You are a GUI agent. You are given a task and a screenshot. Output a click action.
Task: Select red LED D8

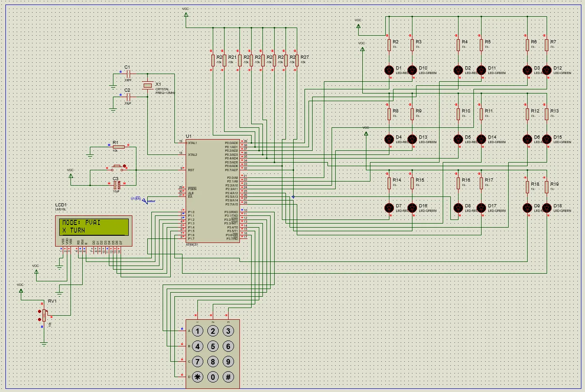tap(458, 208)
